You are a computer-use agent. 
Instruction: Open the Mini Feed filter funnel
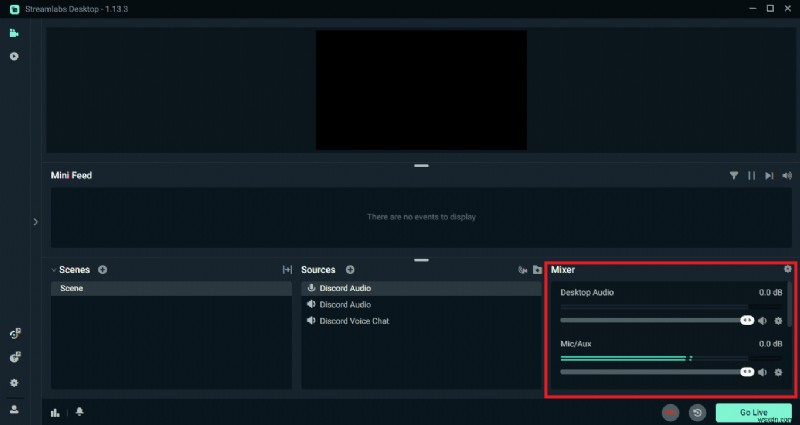click(x=734, y=176)
